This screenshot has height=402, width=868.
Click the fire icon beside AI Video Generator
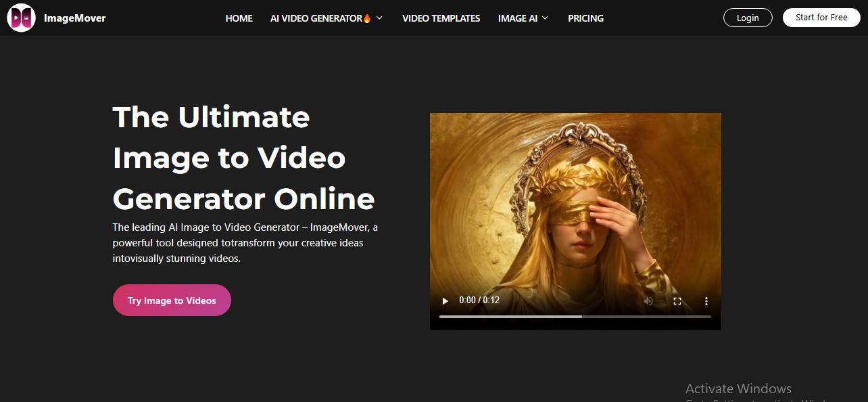point(367,18)
